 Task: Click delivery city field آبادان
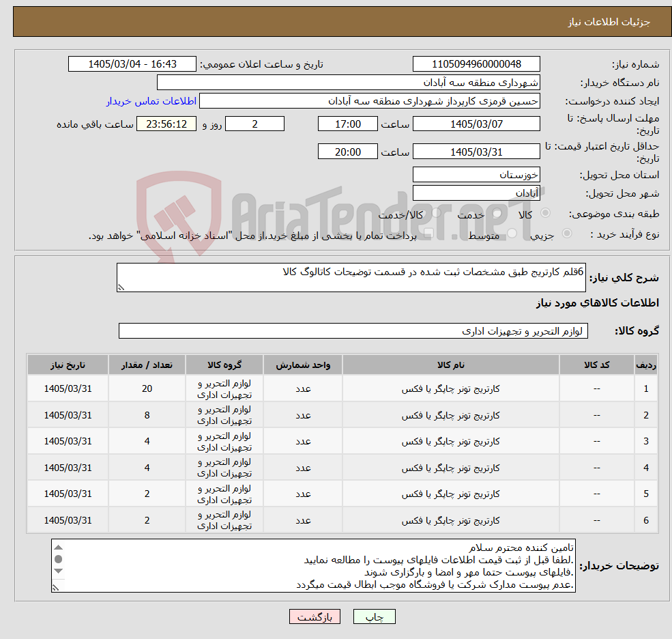point(476,193)
